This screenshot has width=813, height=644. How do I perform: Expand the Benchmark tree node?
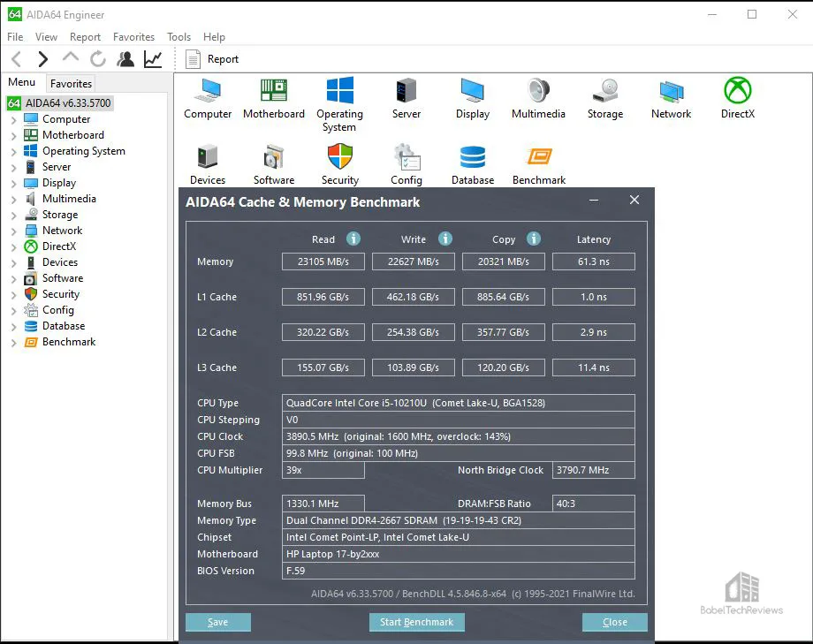coord(14,343)
